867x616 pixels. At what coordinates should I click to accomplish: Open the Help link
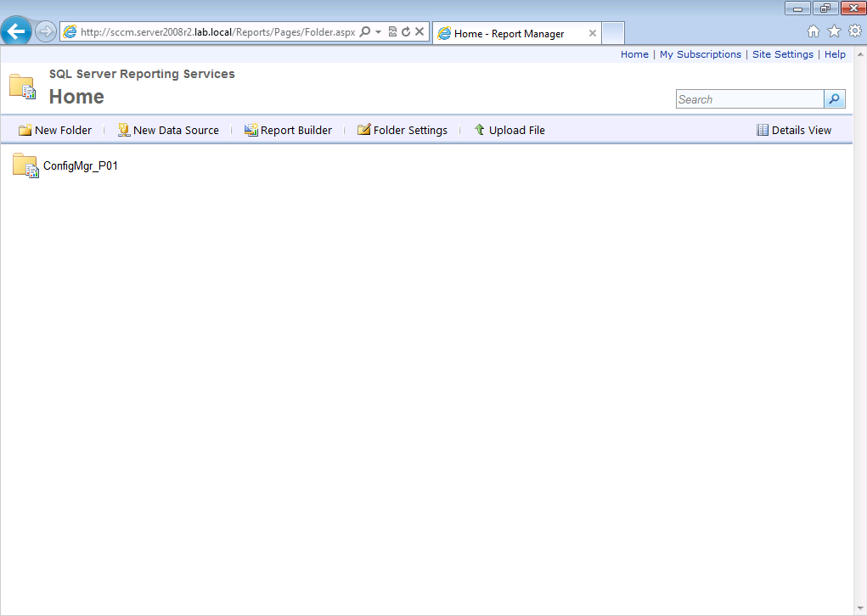835,54
